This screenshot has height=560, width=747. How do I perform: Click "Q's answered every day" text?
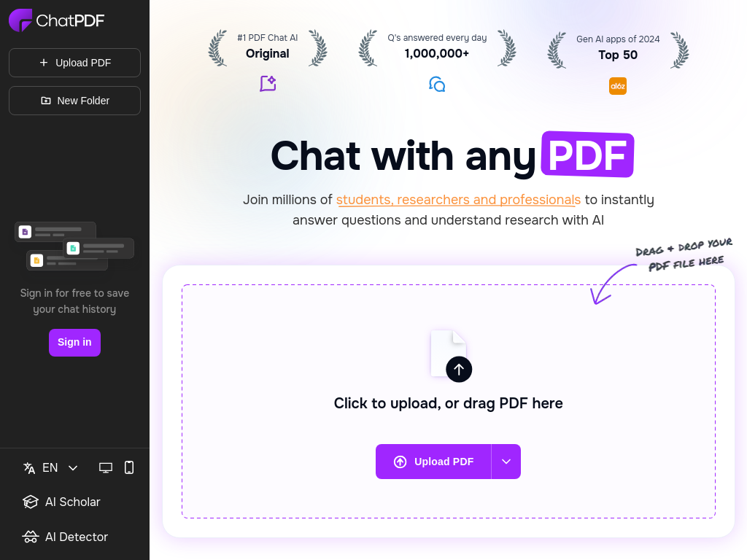[x=437, y=38]
